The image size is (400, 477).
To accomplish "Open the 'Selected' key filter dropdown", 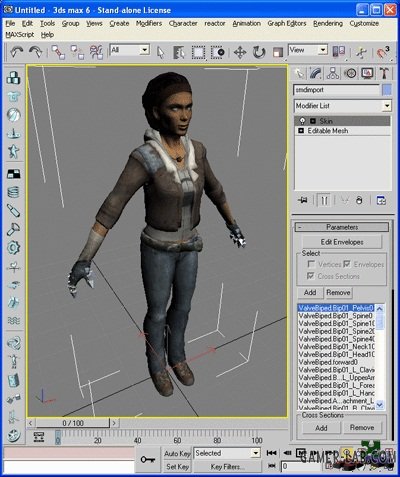I will coord(256,453).
